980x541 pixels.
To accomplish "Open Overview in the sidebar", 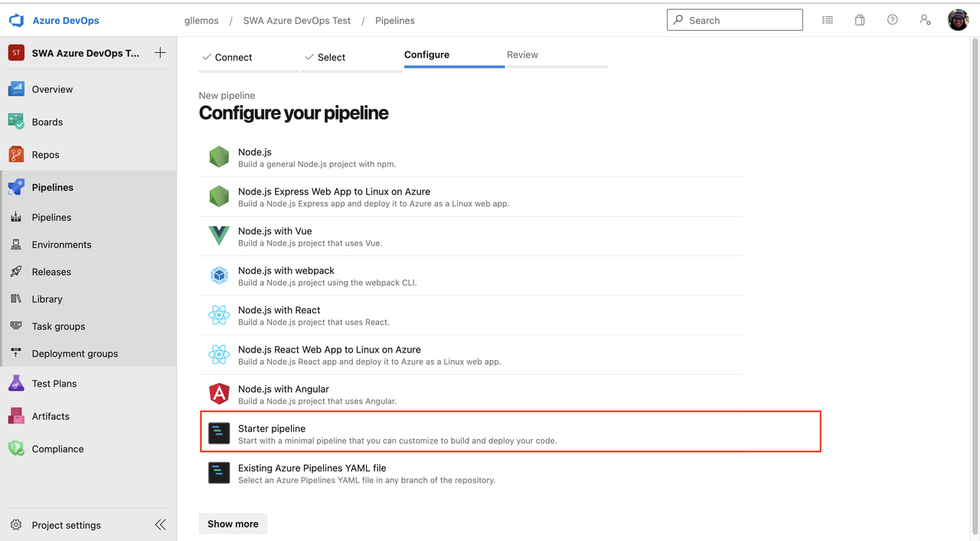I will pyautogui.click(x=88, y=90).
